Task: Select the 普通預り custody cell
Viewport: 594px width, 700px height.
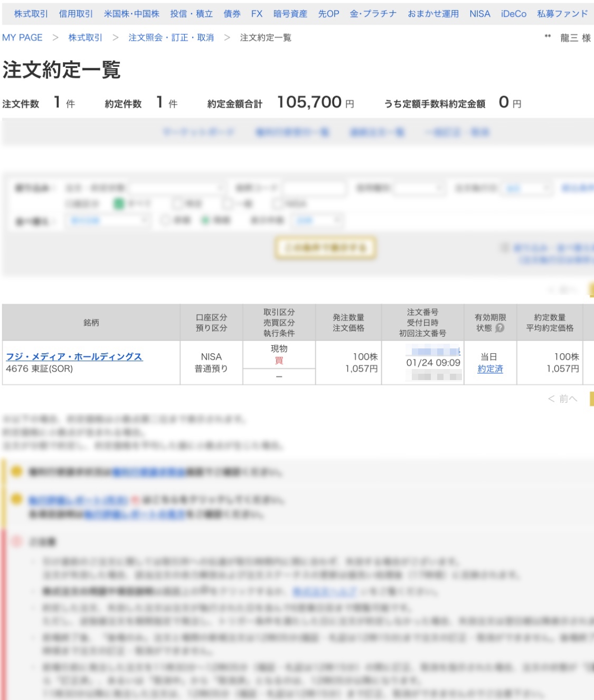Action: pos(211,369)
